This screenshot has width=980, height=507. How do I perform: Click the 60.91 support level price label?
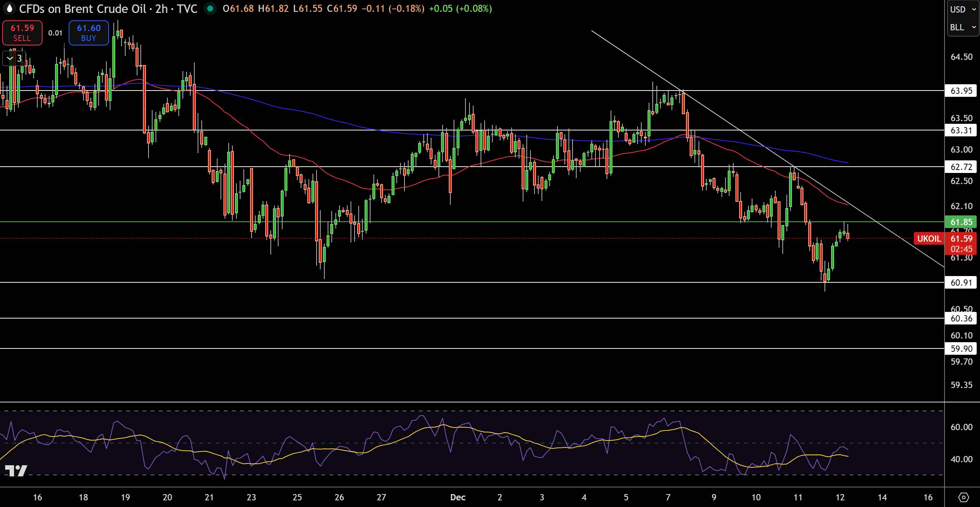[x=961, y=282]
